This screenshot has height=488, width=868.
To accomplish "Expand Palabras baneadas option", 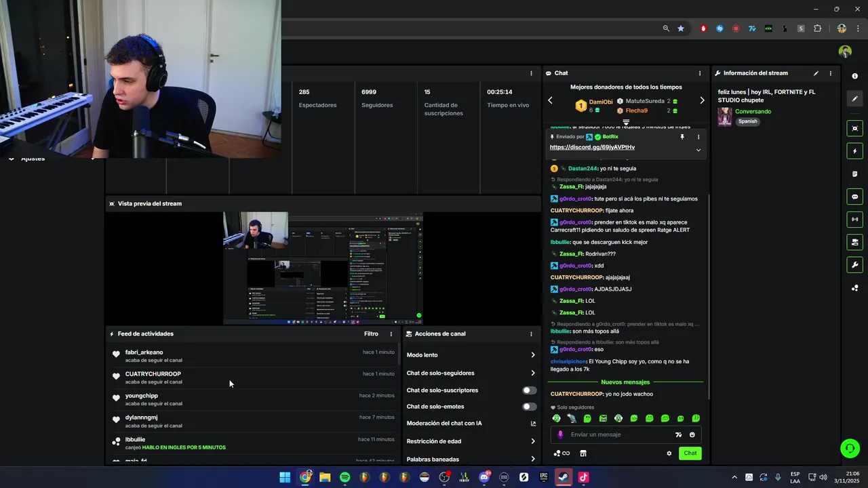I will click(471, 459).
